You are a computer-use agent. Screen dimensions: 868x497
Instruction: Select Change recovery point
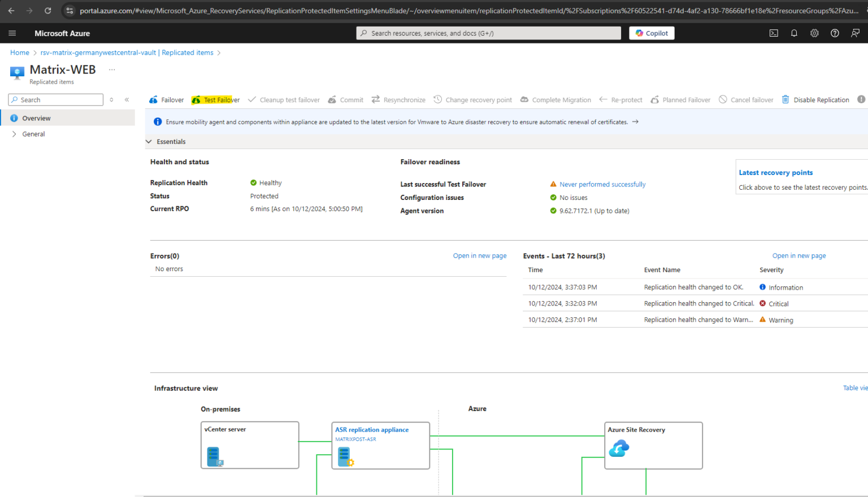(479, 99)
